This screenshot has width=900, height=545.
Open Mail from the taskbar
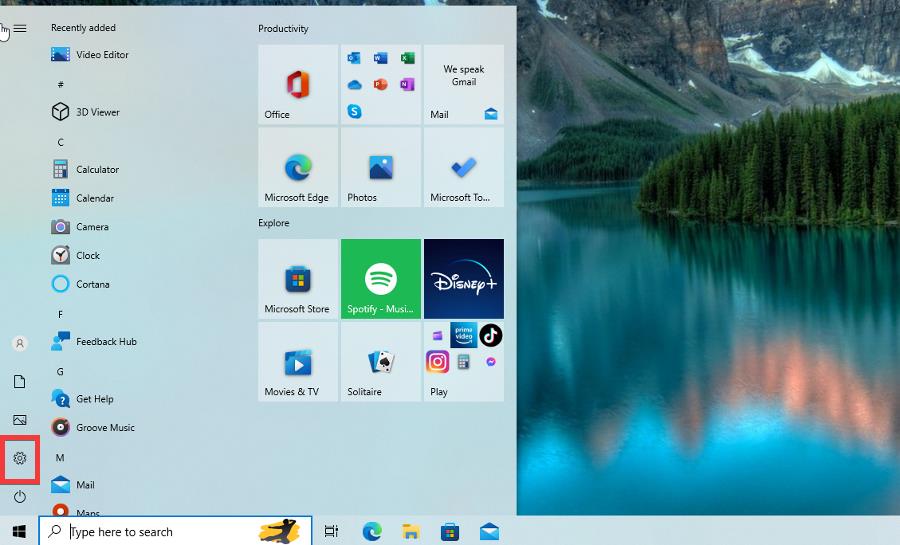click(489, 531)
